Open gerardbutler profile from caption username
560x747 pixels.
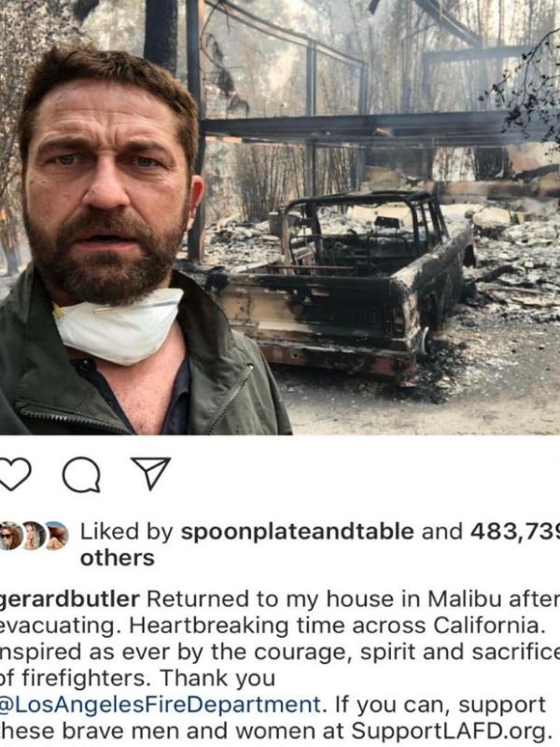[69, 599]
